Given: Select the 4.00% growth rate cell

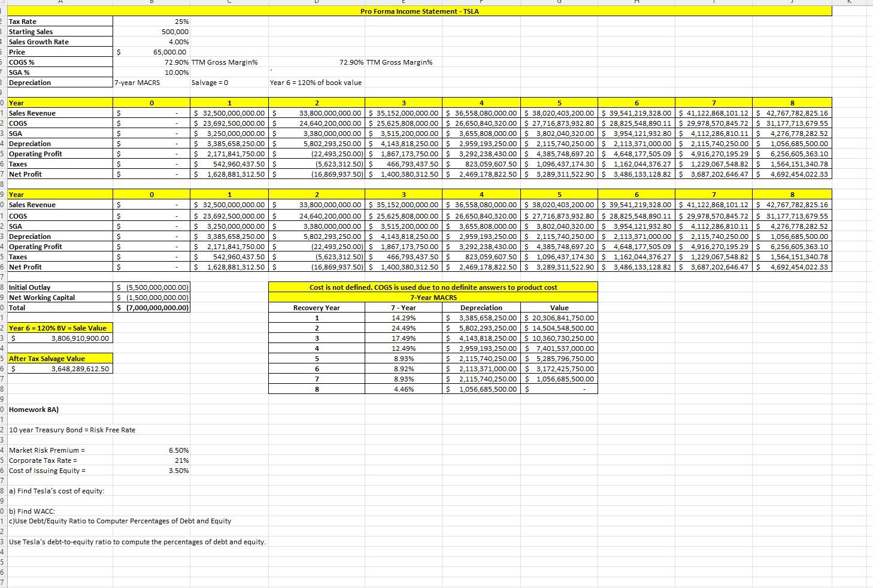Looking at the screenshot, I should pyautogui.click(x=151, y=42).
